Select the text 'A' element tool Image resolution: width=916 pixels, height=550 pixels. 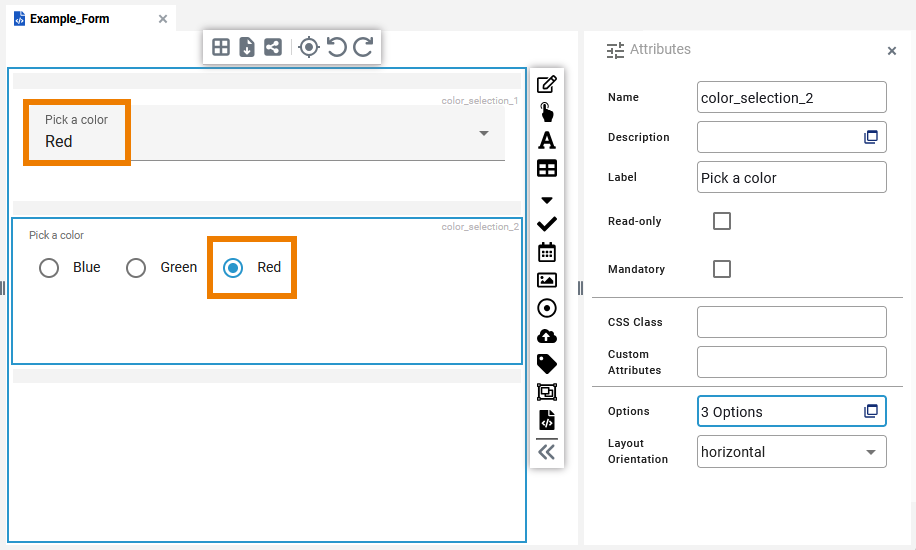pos(547,140)
